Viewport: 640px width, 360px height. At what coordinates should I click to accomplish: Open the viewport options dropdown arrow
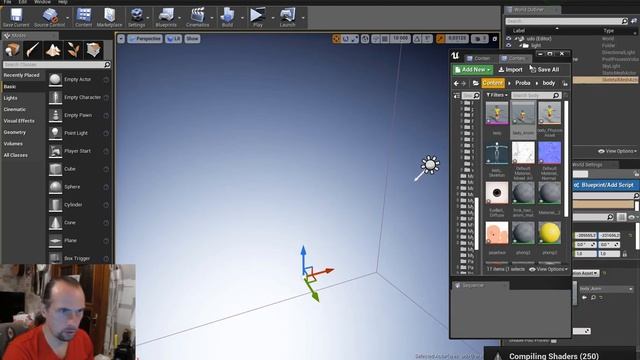click(121, 39)
